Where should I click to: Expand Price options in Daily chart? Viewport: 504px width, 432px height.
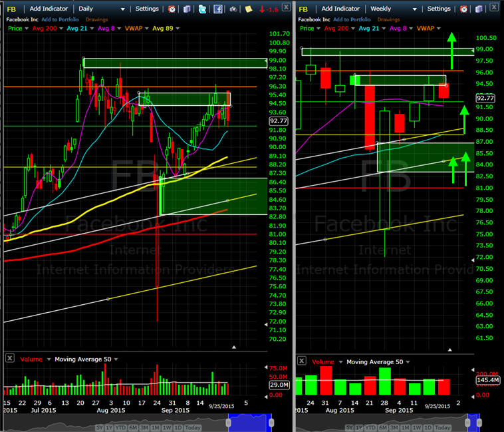[x=27, y=29]
